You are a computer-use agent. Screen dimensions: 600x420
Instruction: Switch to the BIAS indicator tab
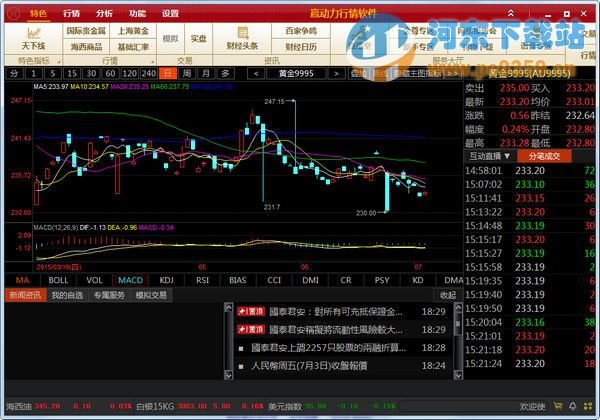pyautogui.click(x=238, y=280)
